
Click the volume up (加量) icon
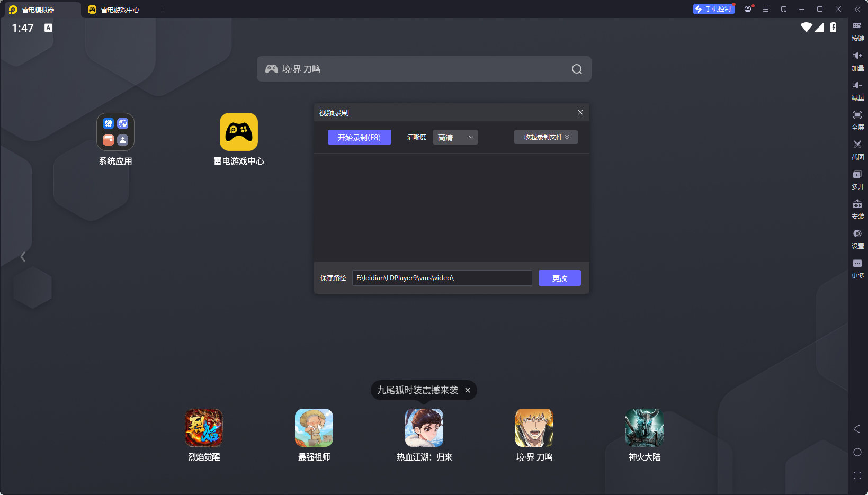pyautogui.click(x=857, y=56)
